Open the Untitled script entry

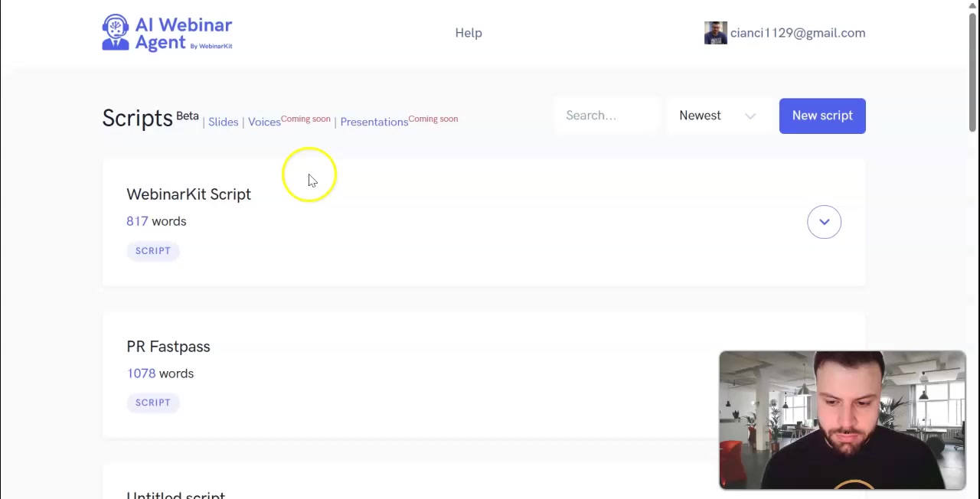point(176,494)
